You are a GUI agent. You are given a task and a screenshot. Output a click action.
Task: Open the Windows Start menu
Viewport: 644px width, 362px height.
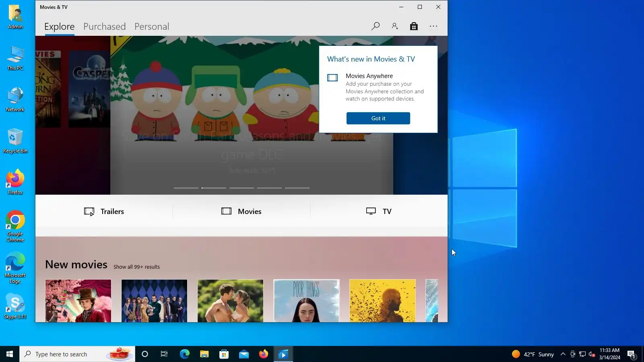pyautogui.click(x=10, y=354)
